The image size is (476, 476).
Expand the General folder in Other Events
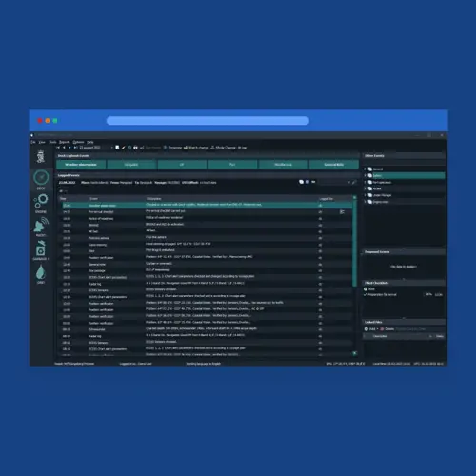point(365,169)
